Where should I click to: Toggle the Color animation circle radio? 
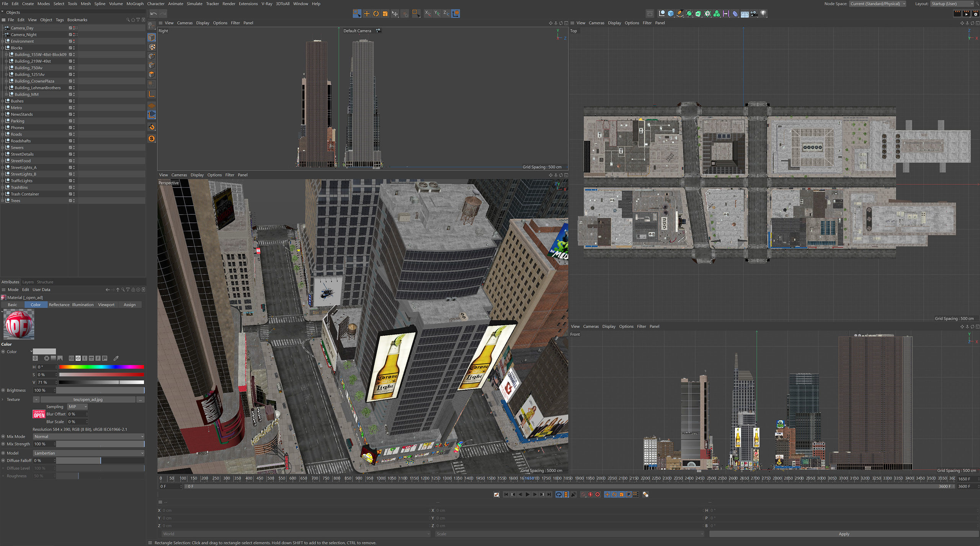click(x=3, y=351)
